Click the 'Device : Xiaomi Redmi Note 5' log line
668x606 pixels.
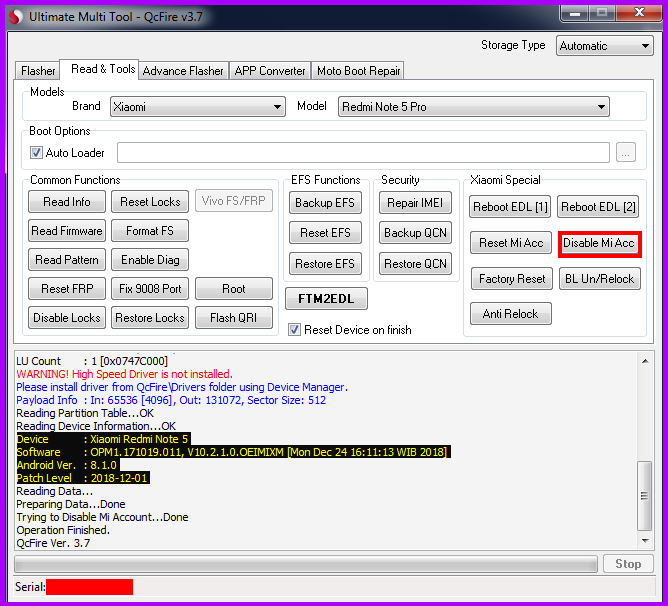pos(103,439)
